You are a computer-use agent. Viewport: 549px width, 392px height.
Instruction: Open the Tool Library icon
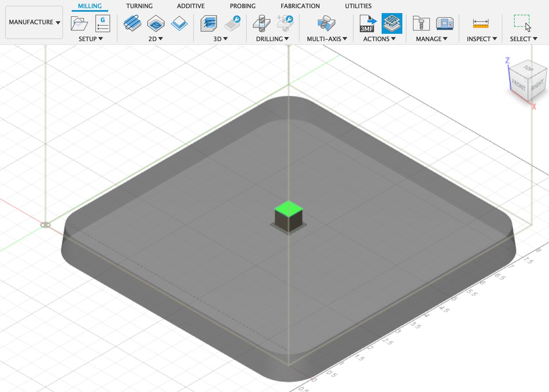(x=420, y=23)
